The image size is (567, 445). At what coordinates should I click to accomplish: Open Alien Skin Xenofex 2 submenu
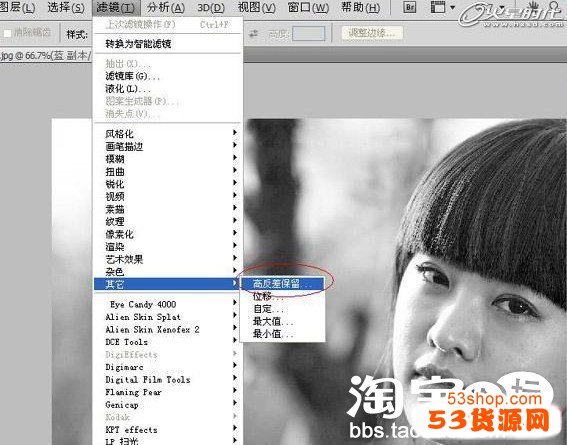(168, 329)
